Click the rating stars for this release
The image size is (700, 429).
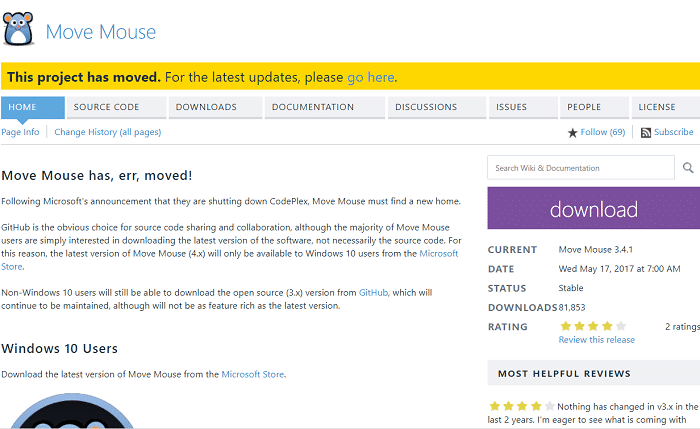pyautogui.click(x=593, y=326)
